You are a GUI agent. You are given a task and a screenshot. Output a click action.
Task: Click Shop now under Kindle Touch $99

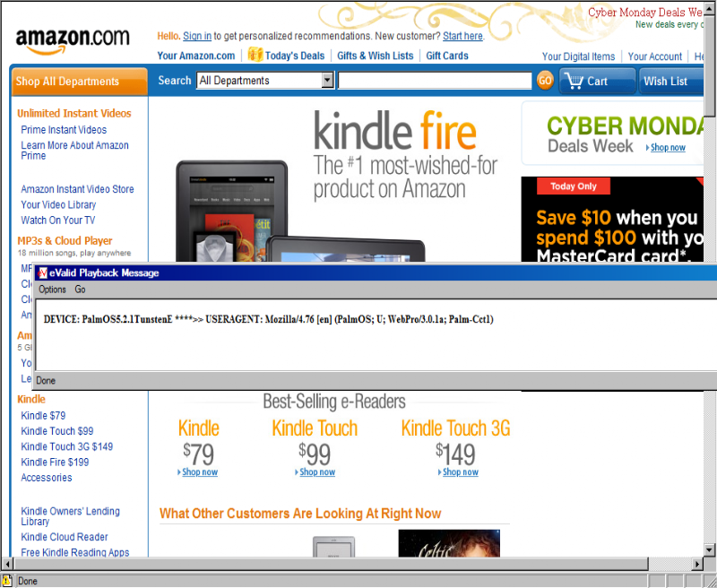tap(317, 471)
